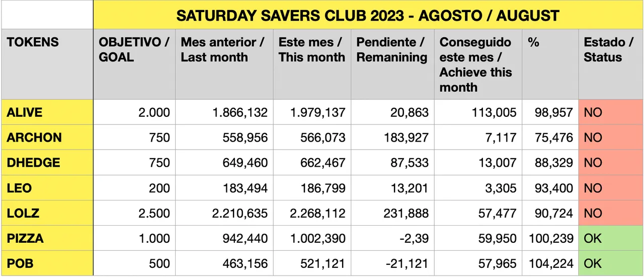Select the PIZZA token cell
The image size is (644, 277).
pyautogui.click(x=25, y=238)
